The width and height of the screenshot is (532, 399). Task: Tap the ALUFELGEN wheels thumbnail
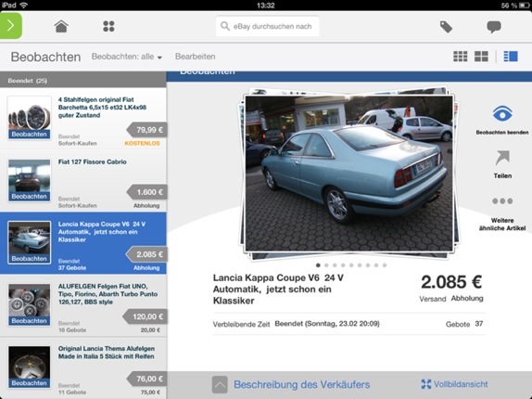pos(29,304)
